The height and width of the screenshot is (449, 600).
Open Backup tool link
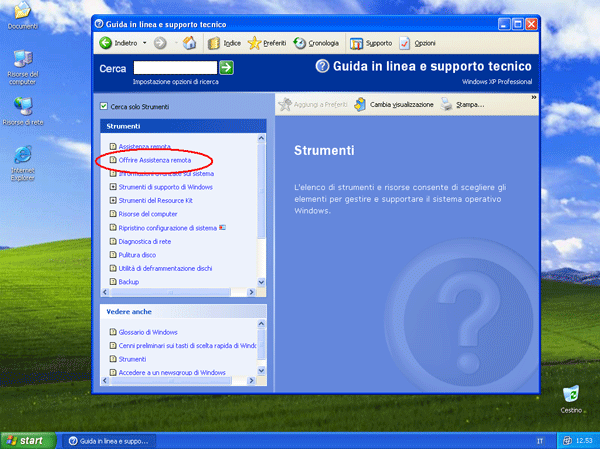(x=129, y=282)
